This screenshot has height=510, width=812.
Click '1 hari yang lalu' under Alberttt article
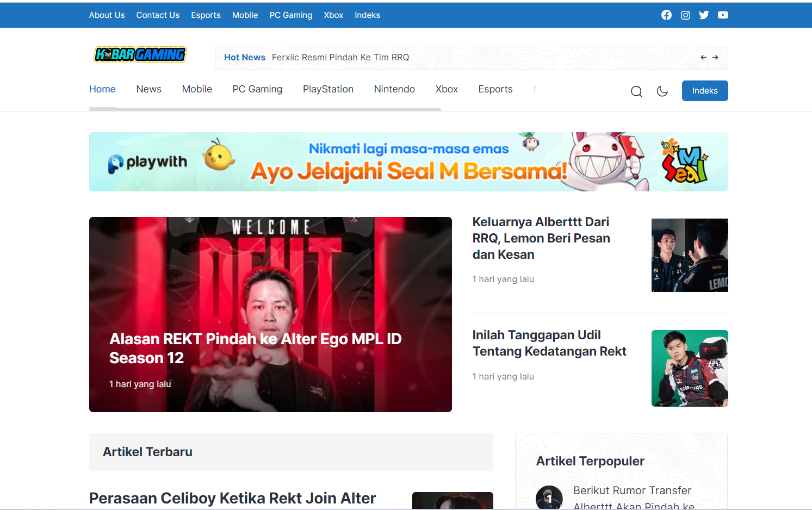[503, 279]
